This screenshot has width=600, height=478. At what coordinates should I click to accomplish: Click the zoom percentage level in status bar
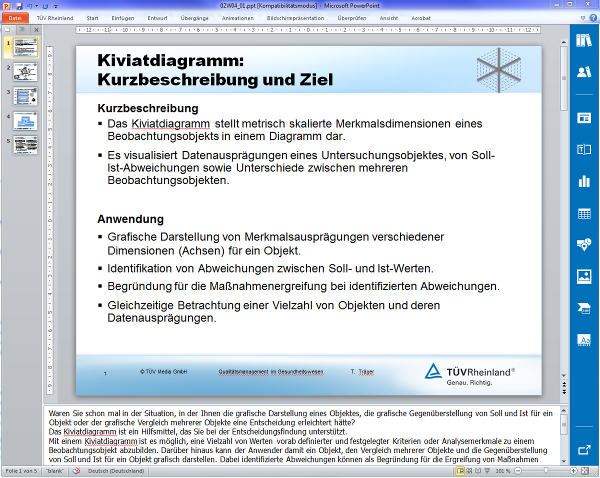[503, 470]
